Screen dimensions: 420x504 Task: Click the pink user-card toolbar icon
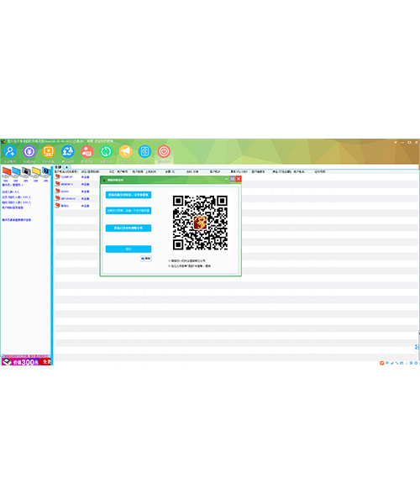(x=87, y=151)
